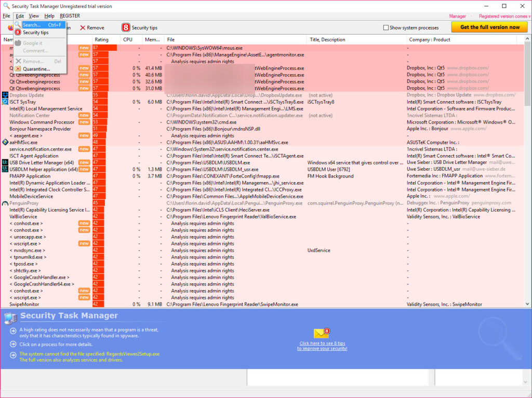Click USBDLM helper application icon

[x=5, y=169]
